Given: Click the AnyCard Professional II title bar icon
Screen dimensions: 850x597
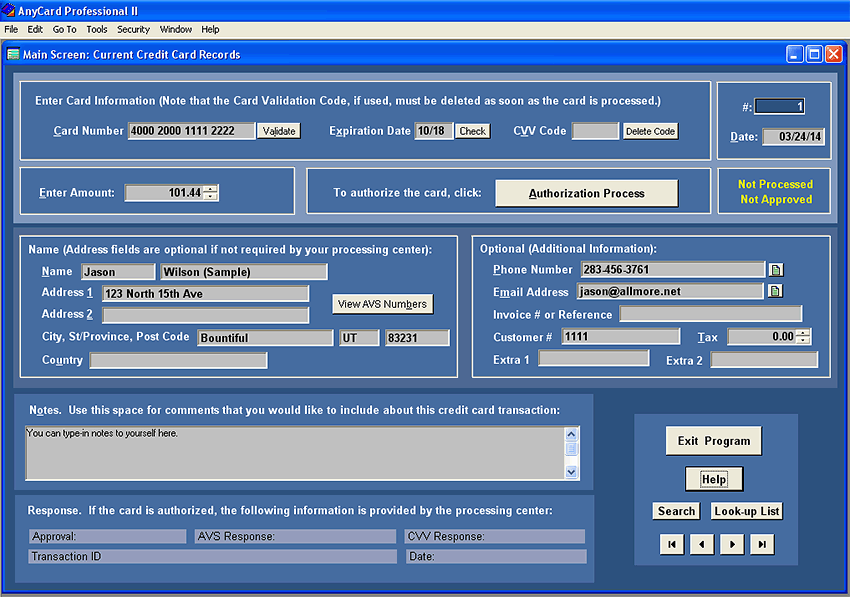Looking at the screenshot, I should tap(9, 11).
